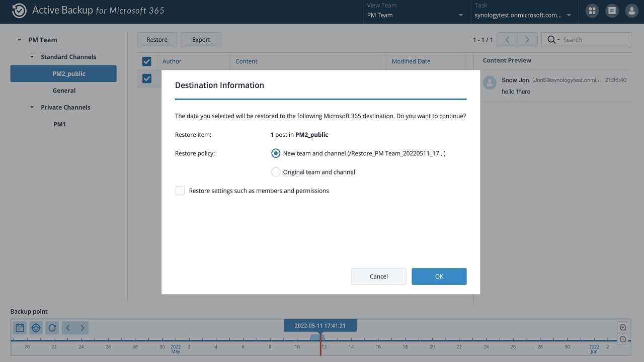Open the user account icon
The height and width of the screenshot is (362, 644).
point(631,11)
